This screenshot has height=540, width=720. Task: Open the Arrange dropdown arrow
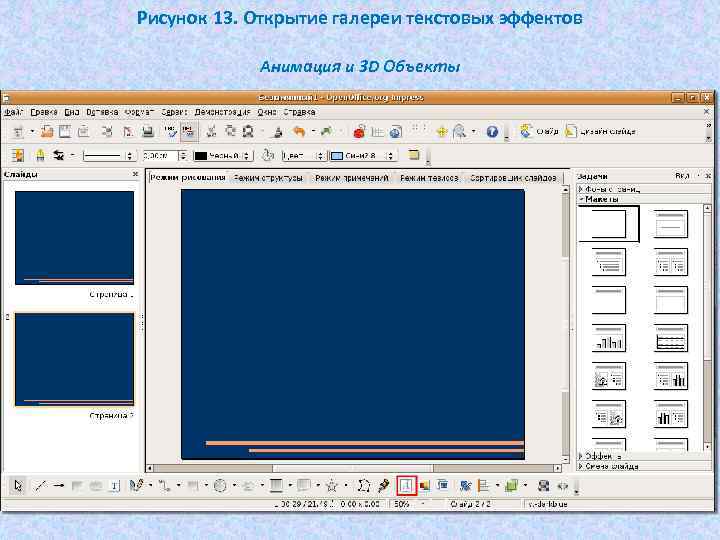click(x=526, y=485)
